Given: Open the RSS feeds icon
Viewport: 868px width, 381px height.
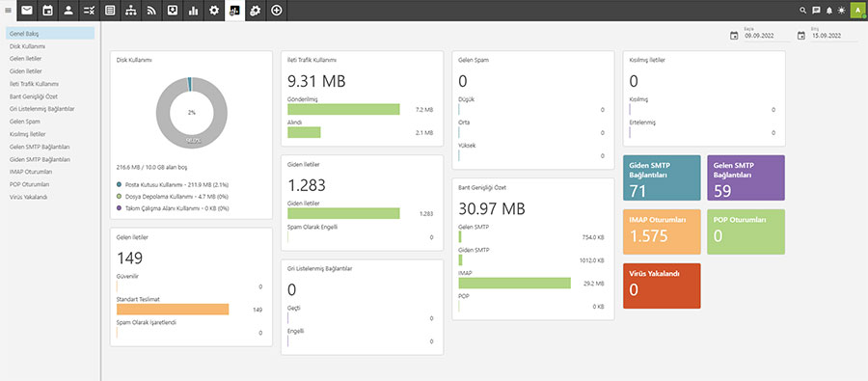Looking at the screenshot, I should [x=151, y=10].
